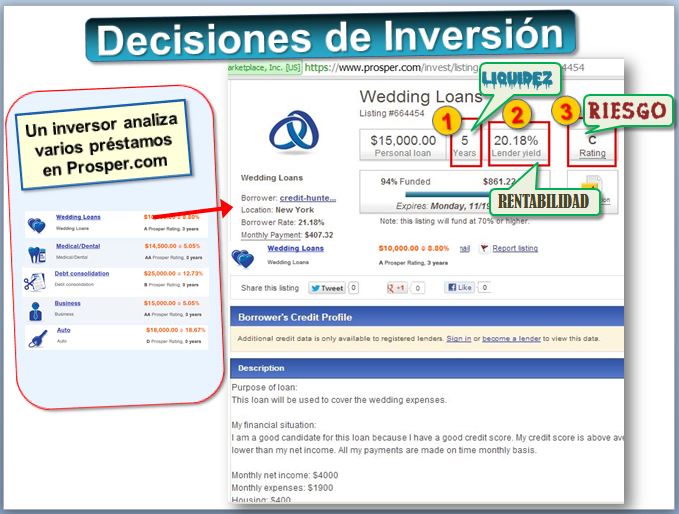Click the $15,000.00 Personal loan box
The image size is (679, 514).
[x=403, y=145]
